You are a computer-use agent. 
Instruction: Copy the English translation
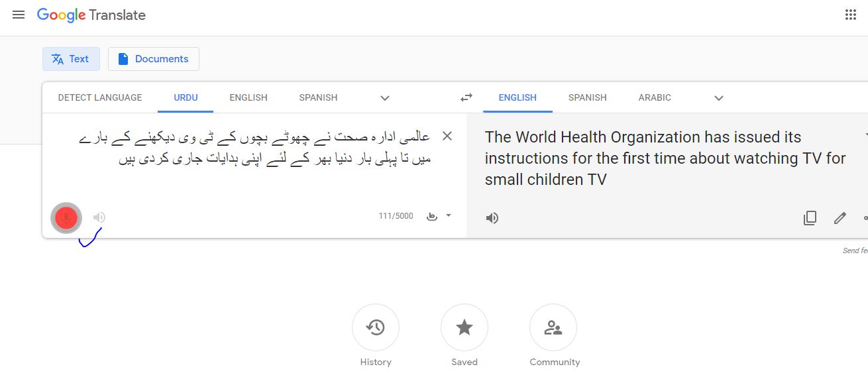tap(810, 217)
